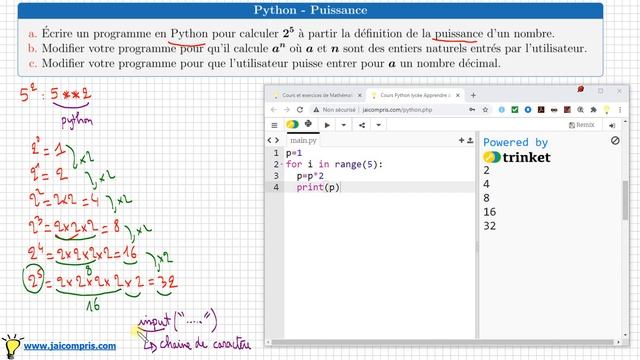
Task: Select the Cours Python lycée tab
Action: tap(415, 95)
